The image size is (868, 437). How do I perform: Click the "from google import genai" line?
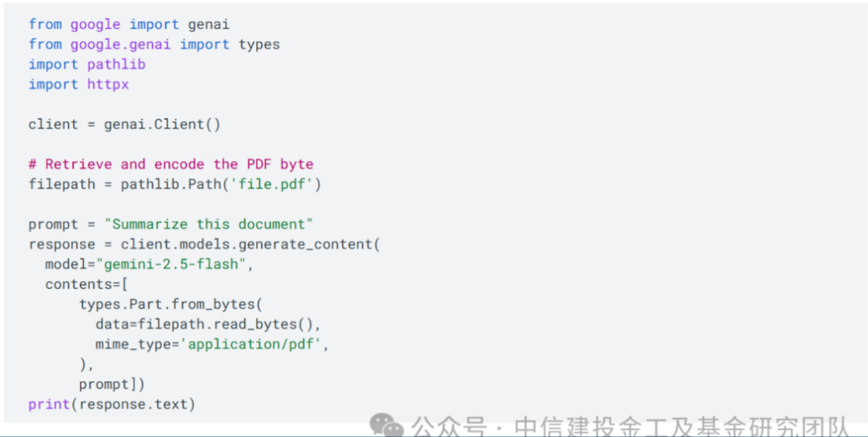(128, 25)
